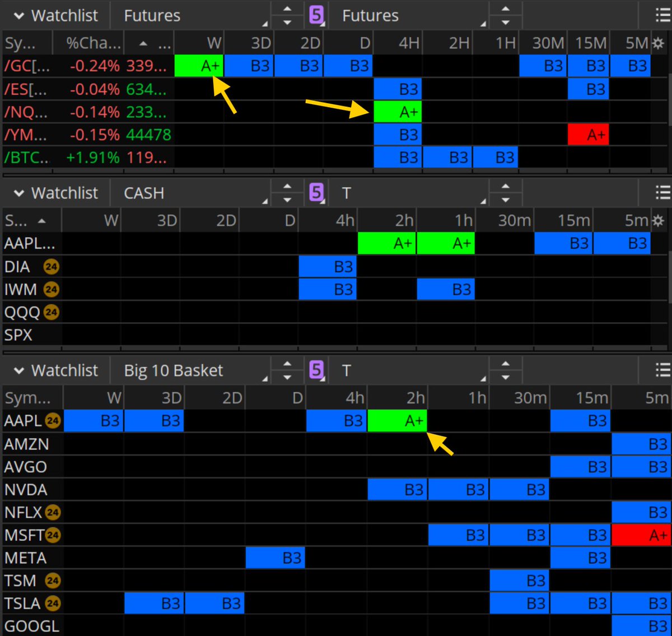Sort by the Sy... symbol column in Futures watchlist
The width and height of the screenshot is (672, 636).
coord(27,43)
